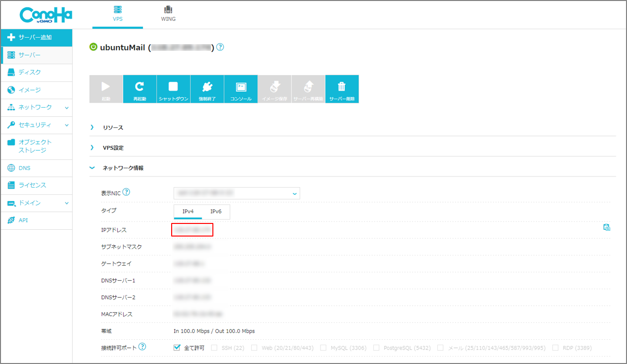The width and height of the screenshot is (627, 364).
Task: Click the rocket icon beside API
Action: tap(11, 220)
